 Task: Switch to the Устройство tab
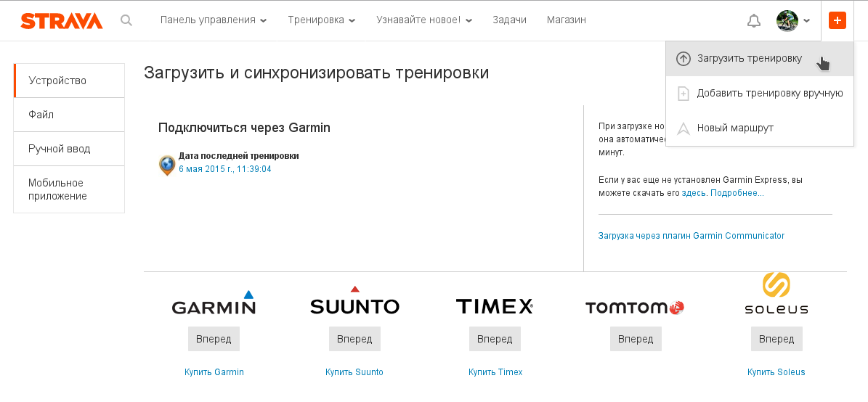click(69, 81)
